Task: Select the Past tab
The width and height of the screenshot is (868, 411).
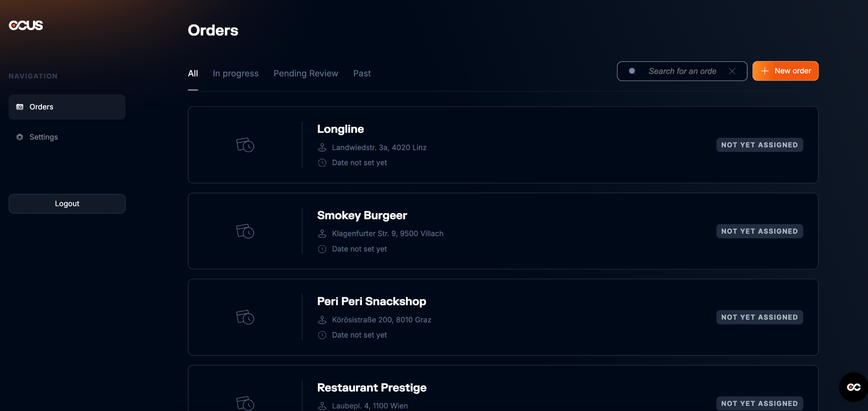Action: click(x=362, y=73)
